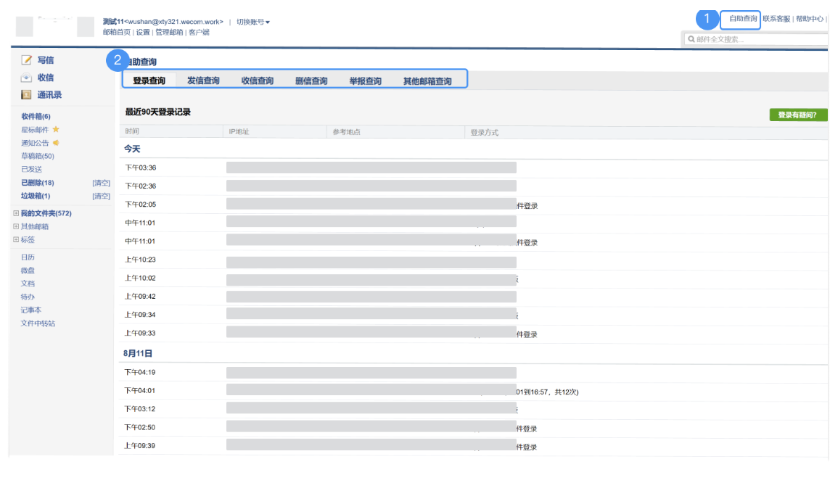Click the green 登录有疑问? button
Screen dimensions: 830x504
click(797, 115)
